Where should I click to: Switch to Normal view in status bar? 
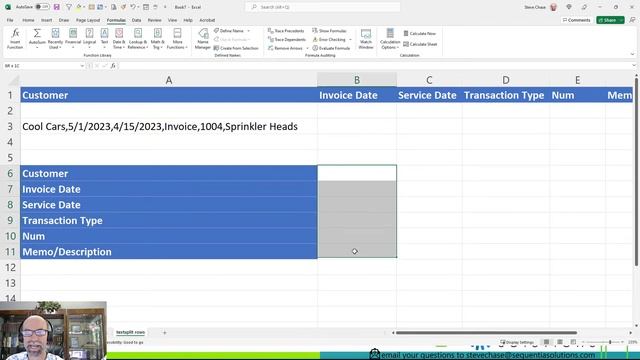[546, 342]
